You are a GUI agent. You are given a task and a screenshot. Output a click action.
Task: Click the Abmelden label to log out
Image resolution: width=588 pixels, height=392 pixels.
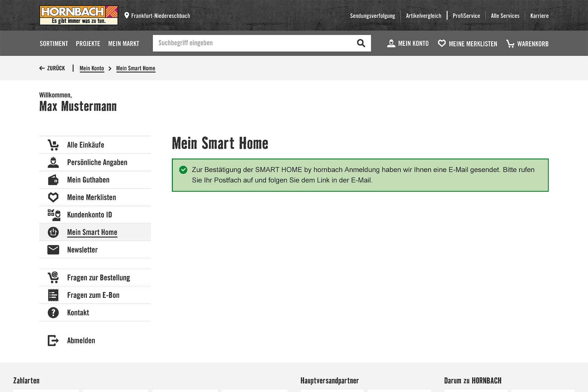(81, 341)
